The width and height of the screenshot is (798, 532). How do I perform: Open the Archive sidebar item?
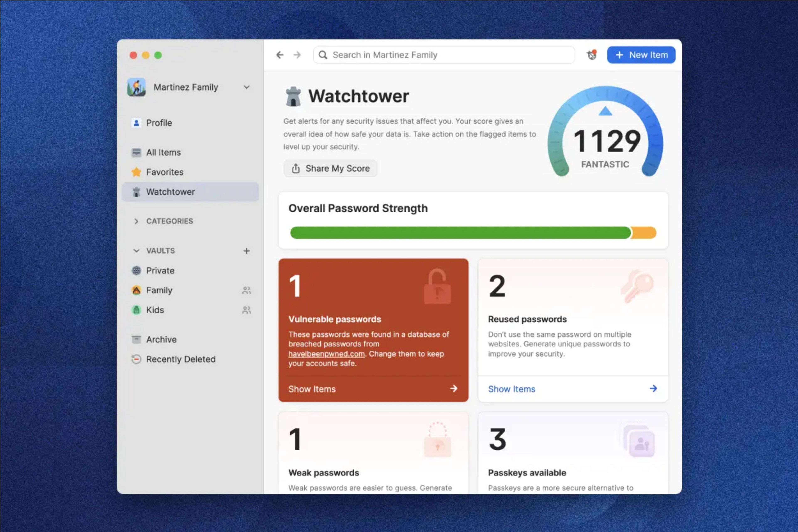[x=161, y=340]
